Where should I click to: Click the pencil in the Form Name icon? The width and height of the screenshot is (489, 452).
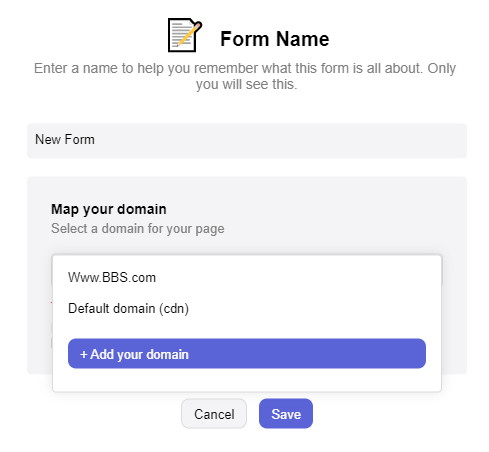190,33
